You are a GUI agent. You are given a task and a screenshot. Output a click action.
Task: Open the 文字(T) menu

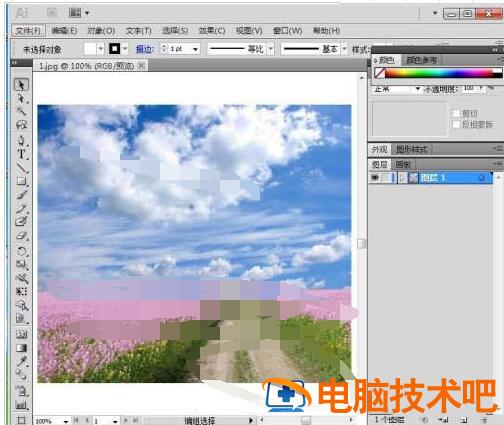click(x=139, y=31)
